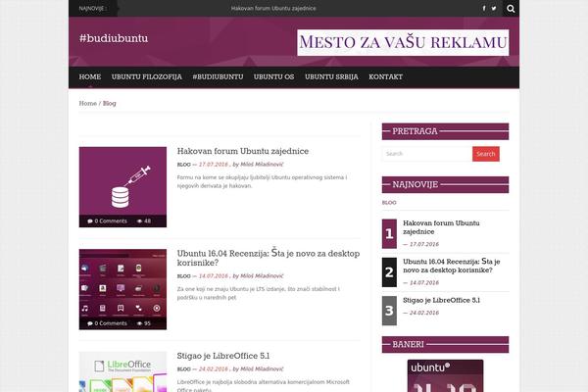This screenshot has width=588, height=392.
Task: Click the number 3 badge in Najnovije
Action: [x=389, y=311]
